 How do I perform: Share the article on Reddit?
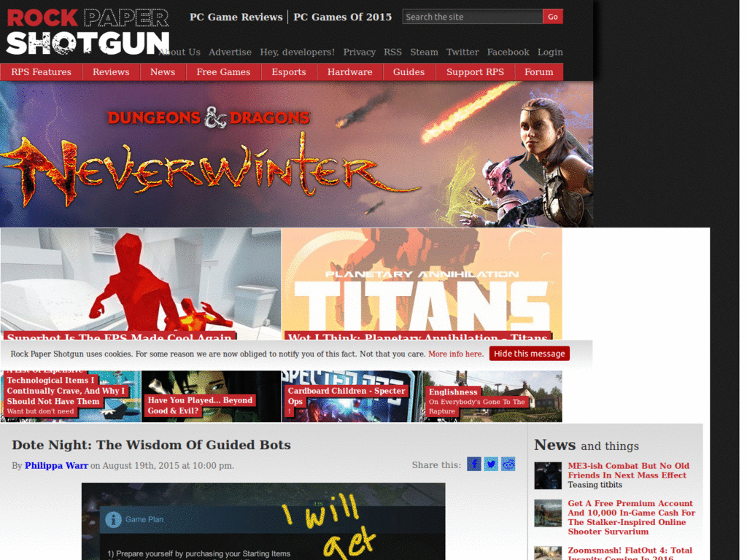pyautogui.click(x=508, y=464)
